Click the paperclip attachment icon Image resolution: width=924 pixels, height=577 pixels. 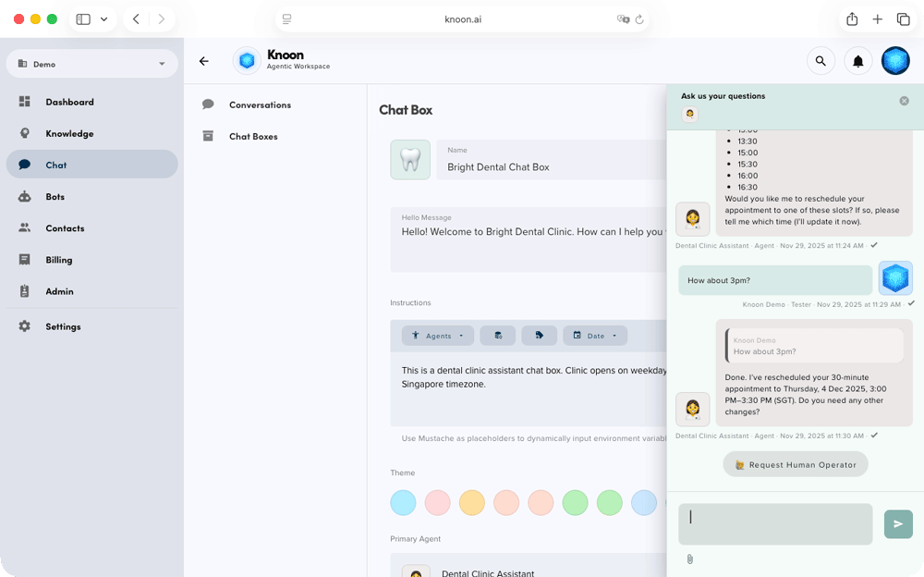coord(689,559)
